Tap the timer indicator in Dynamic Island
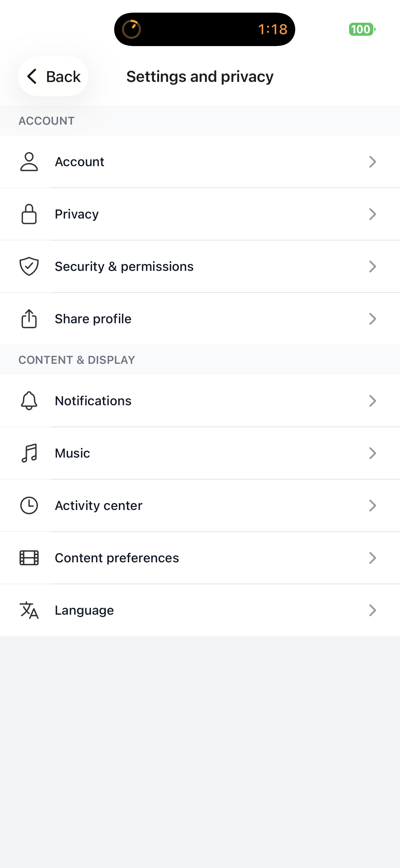 tap(132, 29)
